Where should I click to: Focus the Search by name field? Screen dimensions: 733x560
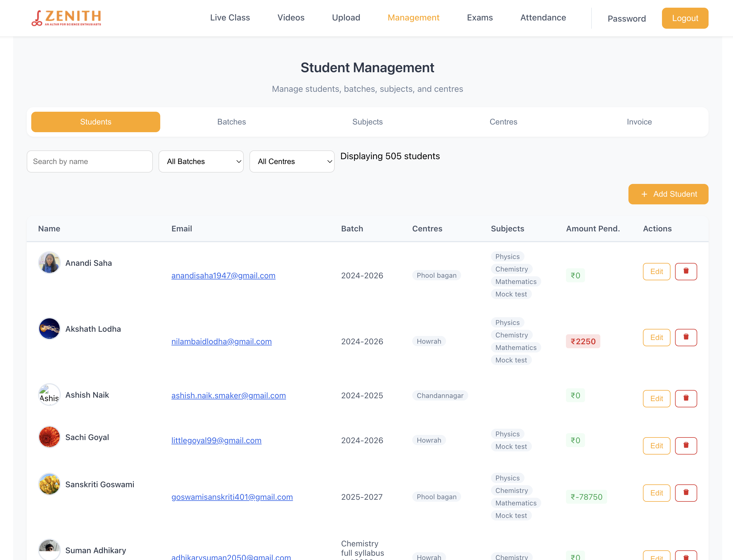pos(89,161)
